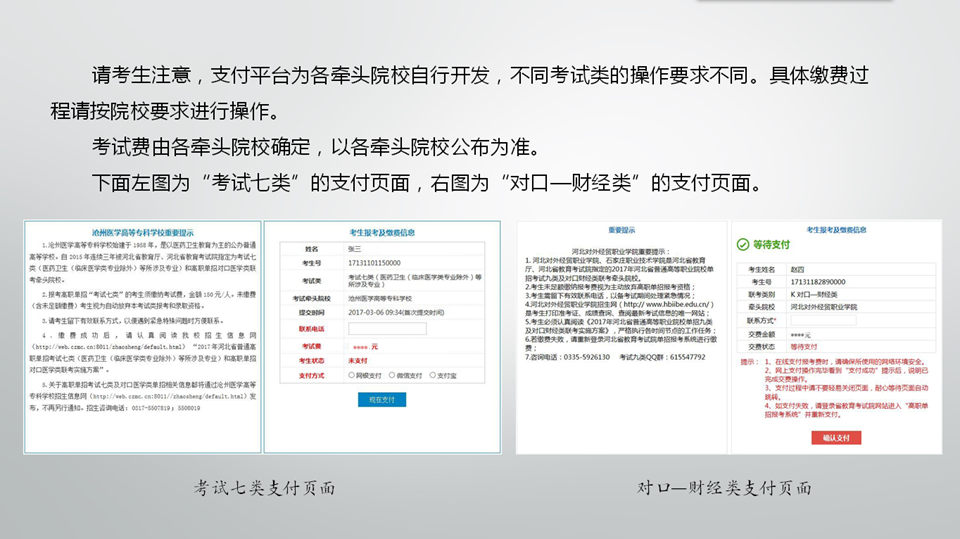Click exam number 17131101150000
Viewport: 960px width, 539px height.
click(x=374, y=263)
